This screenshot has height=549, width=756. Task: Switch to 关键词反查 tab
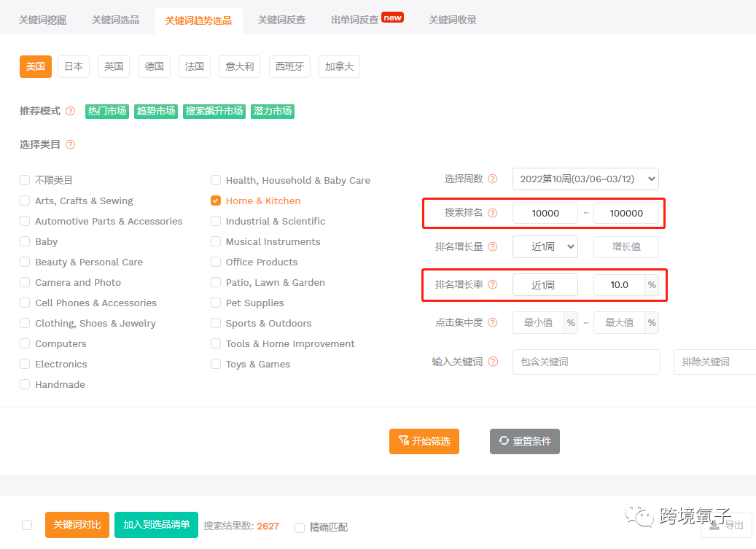281,20
